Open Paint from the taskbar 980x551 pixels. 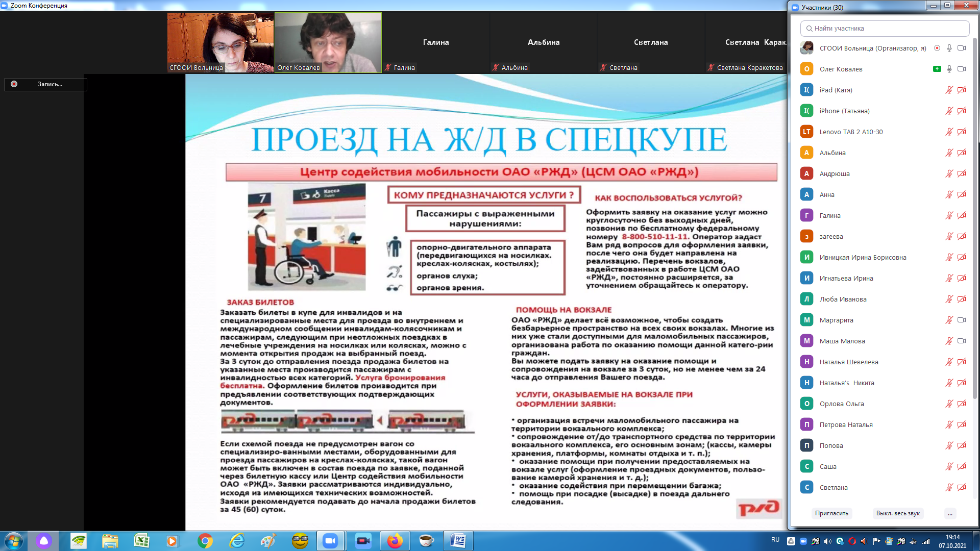click(268, 541)
